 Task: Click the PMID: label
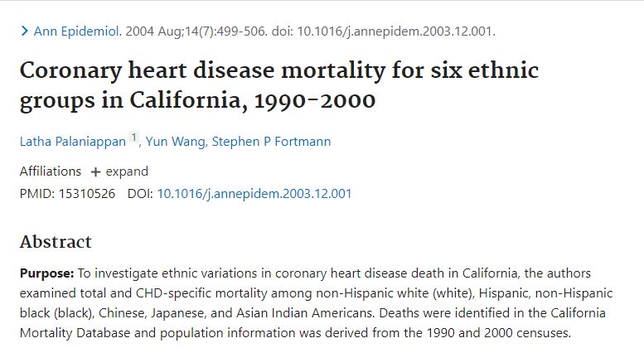[37, 194]
